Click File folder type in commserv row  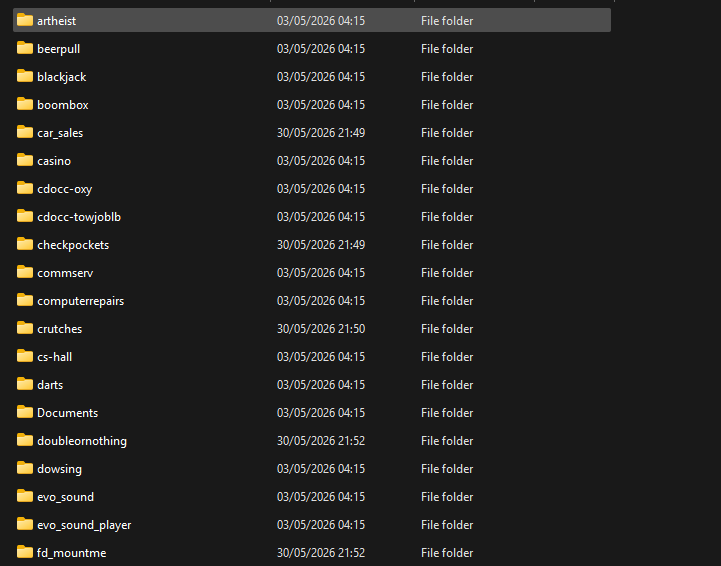(x=447, y=273)
